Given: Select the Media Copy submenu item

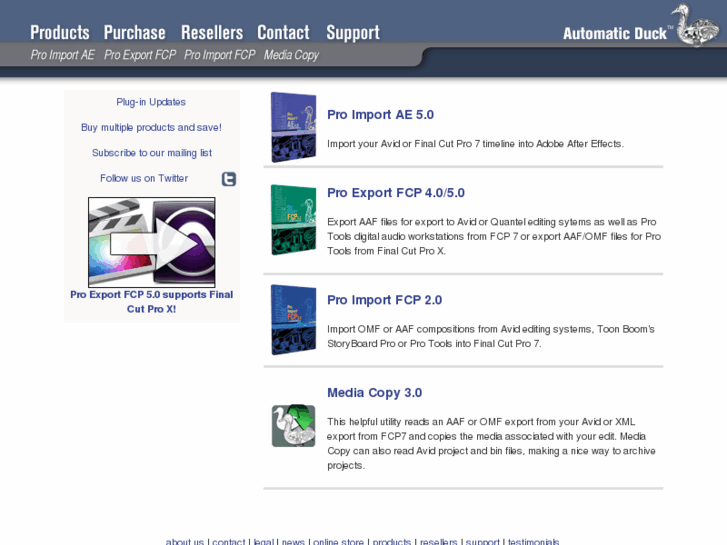Looking at the screenshot, I should point(291,55).
